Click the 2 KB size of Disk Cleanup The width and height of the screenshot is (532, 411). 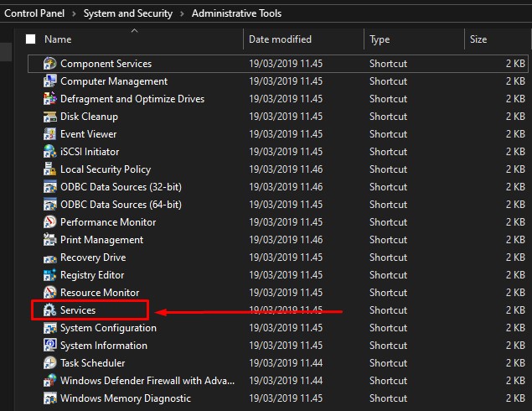pos(515,117)
